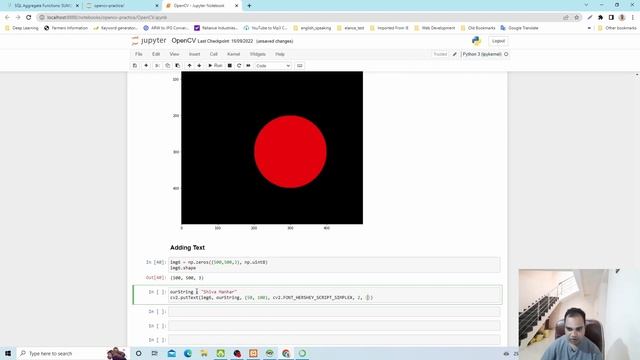Open Task View on the taskbar
The height and width of the screenshot is (360, 640).
point(155,353)
